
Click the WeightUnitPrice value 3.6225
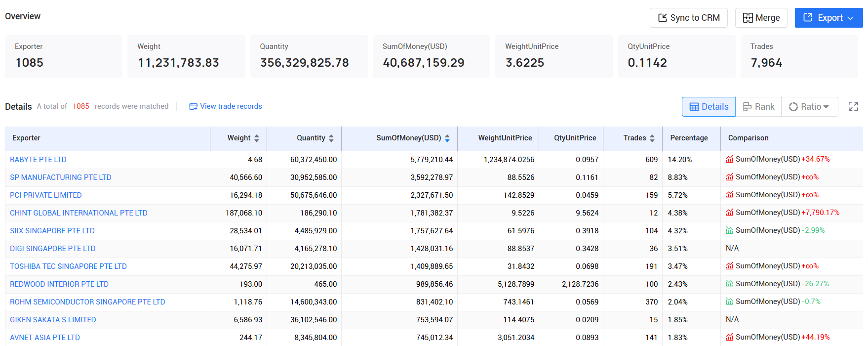tap(524, 63)
